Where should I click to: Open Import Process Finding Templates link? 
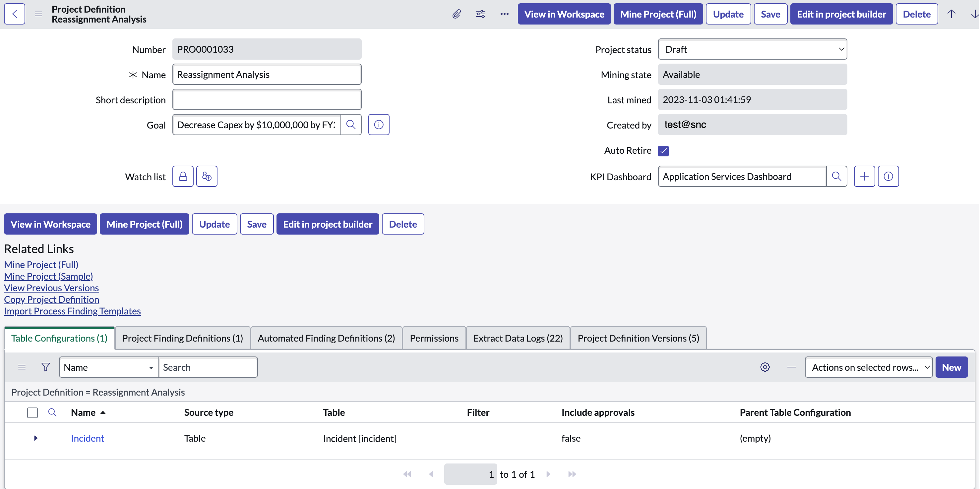(72, 311)
